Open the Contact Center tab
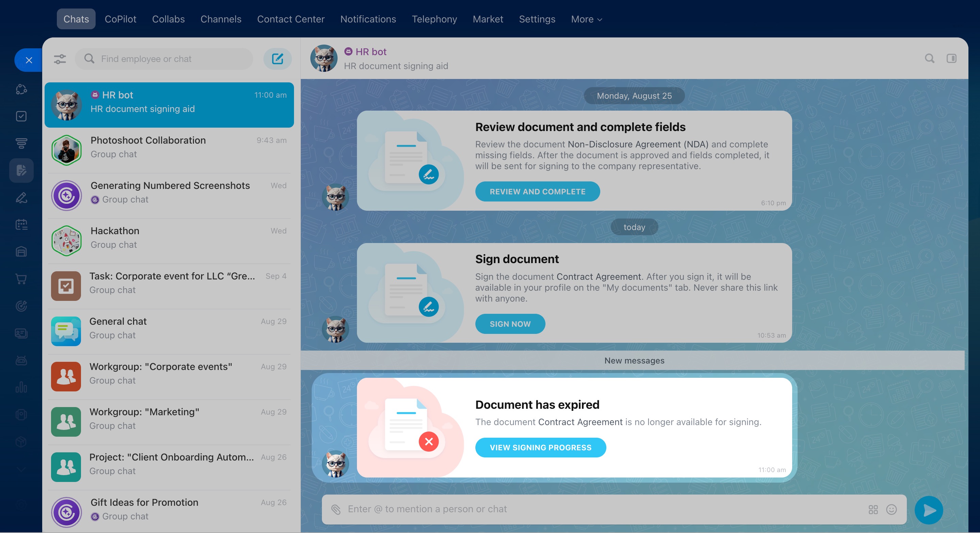Image resolution: width=980 pixels, height=533 pixels. pos(291,19)
